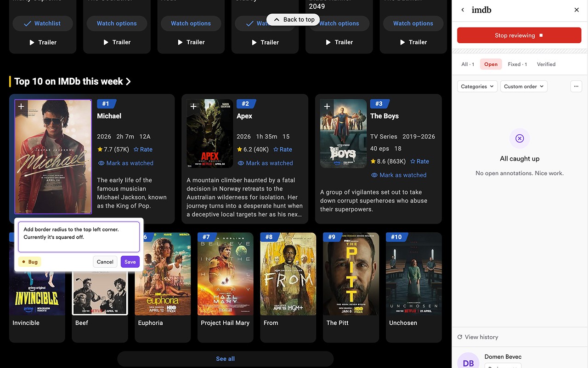This screenshot has height=368, width=588.
Task: Click the Euphoria title text
Action: (x=150, y=323)
